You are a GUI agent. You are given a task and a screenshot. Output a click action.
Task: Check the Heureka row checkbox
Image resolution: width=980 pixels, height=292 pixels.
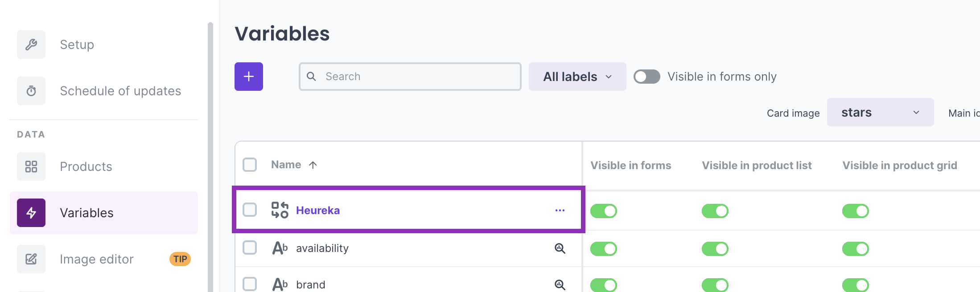tap(250, 210)
